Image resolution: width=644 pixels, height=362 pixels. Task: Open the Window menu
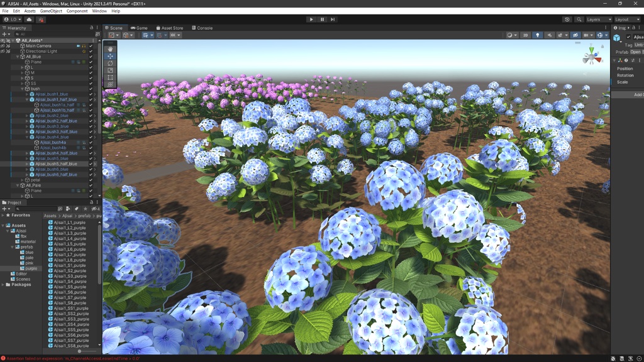[x=99, y=11]
